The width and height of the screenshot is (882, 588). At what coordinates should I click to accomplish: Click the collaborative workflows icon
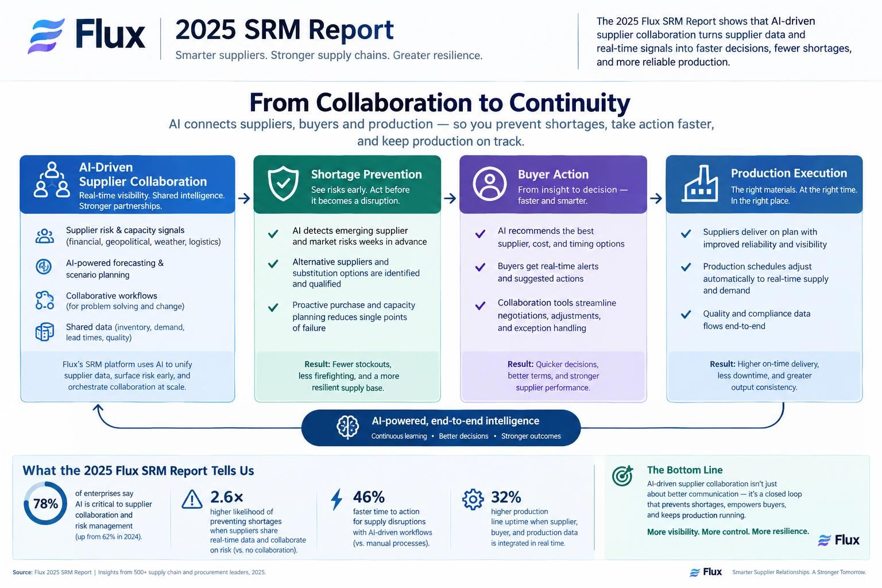[x=45, y=300]
